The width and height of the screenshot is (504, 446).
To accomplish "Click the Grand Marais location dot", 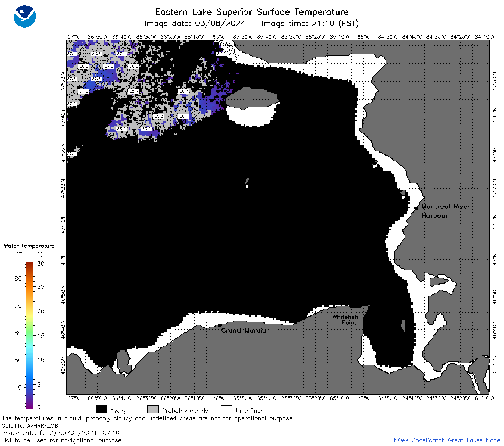I will click(220, 325).
